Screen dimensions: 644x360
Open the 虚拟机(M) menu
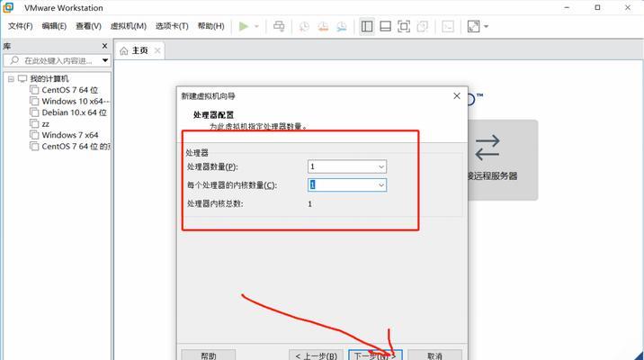click(x=128, y=26)
